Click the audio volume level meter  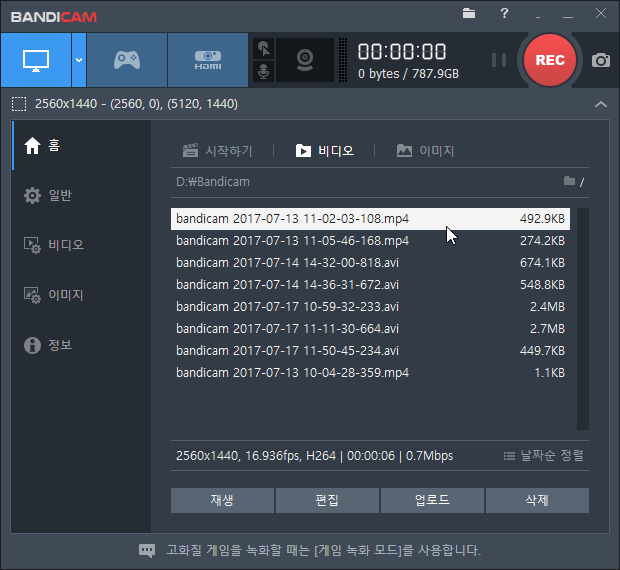343,60
